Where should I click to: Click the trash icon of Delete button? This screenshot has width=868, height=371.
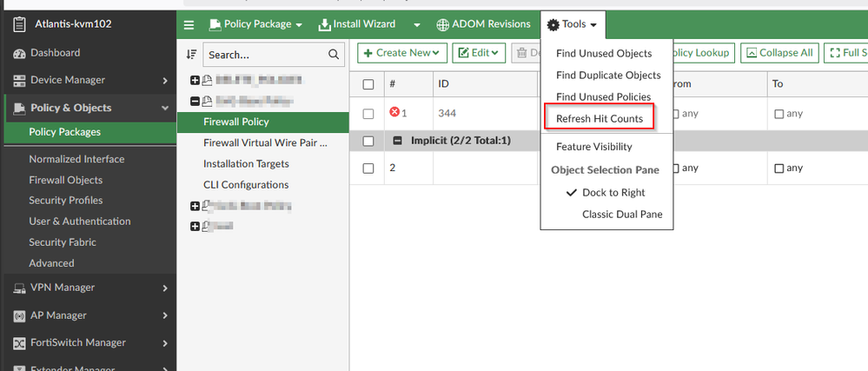[x=521, y=53]
